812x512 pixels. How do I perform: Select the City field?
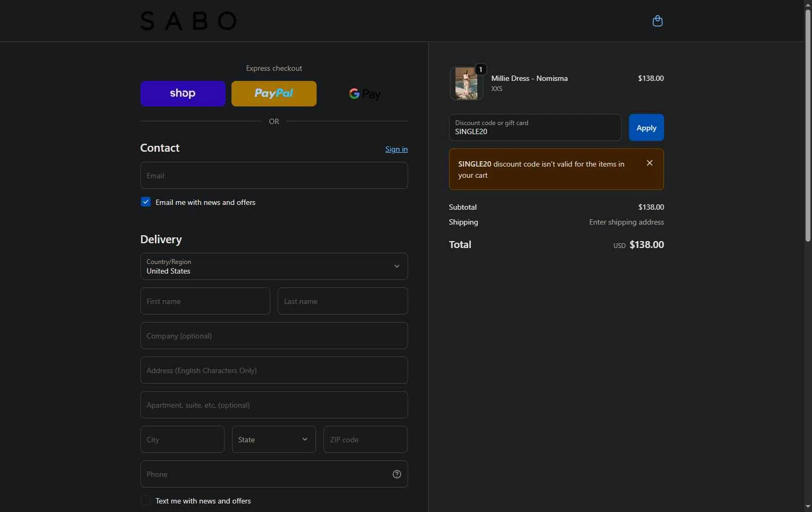click(x=183, y=440)
